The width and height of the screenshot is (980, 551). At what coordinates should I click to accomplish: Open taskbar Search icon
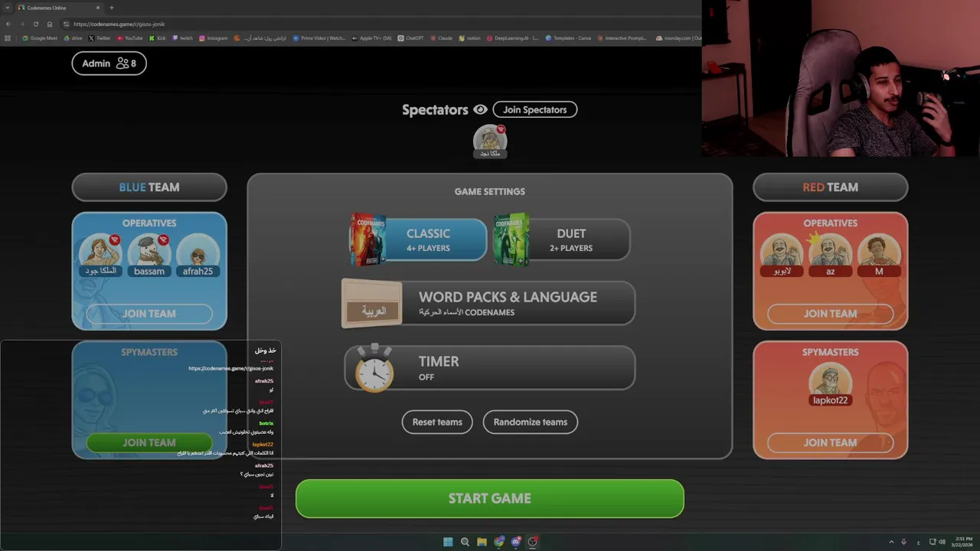(465, 542)
